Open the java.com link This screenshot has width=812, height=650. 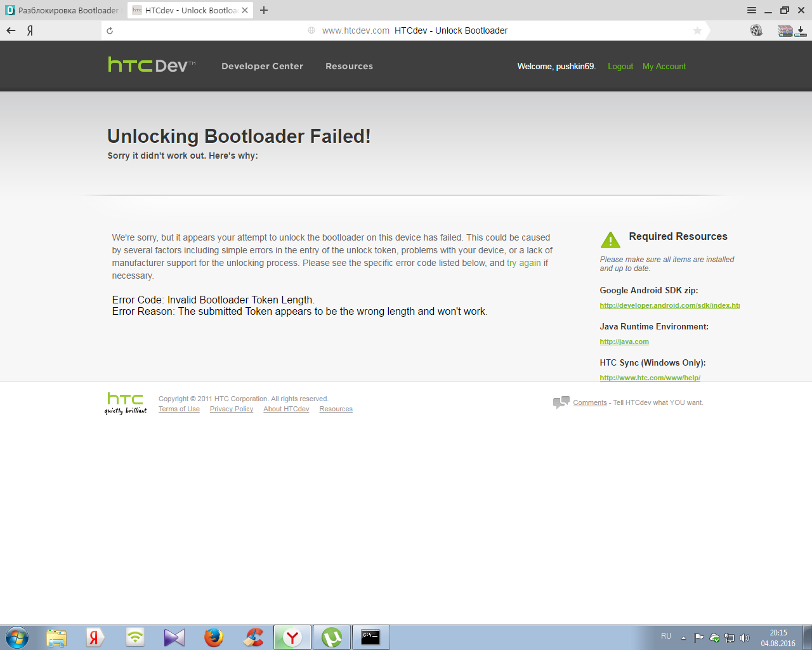click(x=624, y=342)
